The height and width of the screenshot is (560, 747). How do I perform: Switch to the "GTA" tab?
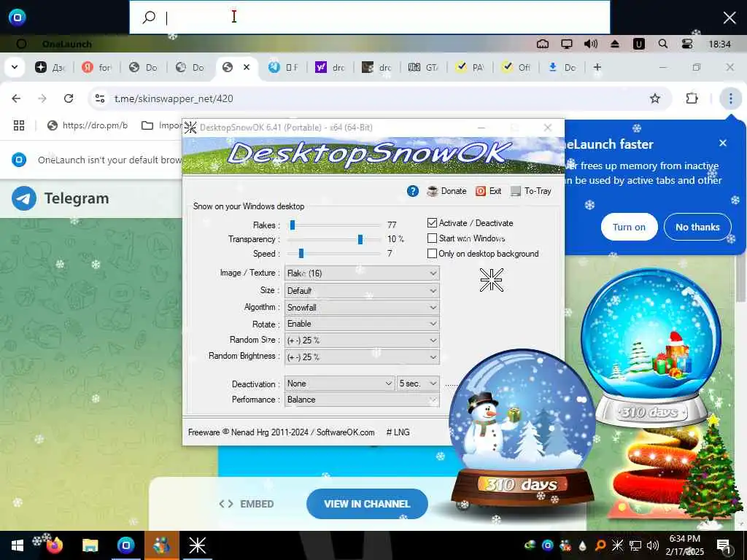[423, 68]
